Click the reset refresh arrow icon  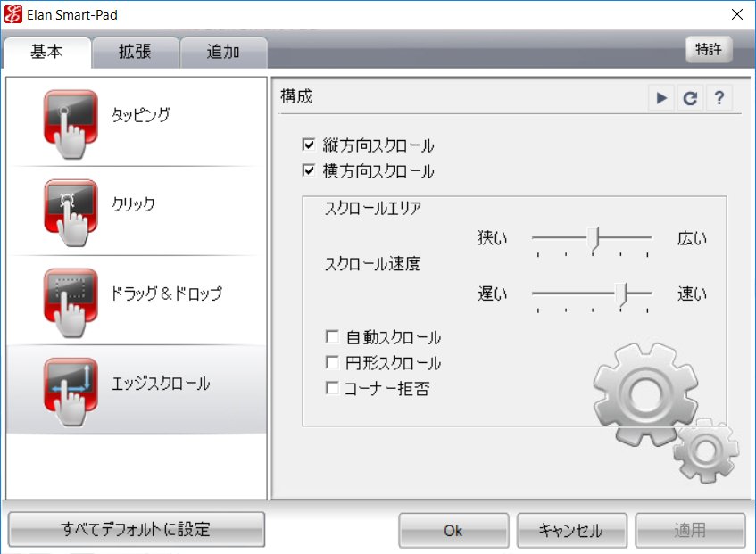coord(690,98)
